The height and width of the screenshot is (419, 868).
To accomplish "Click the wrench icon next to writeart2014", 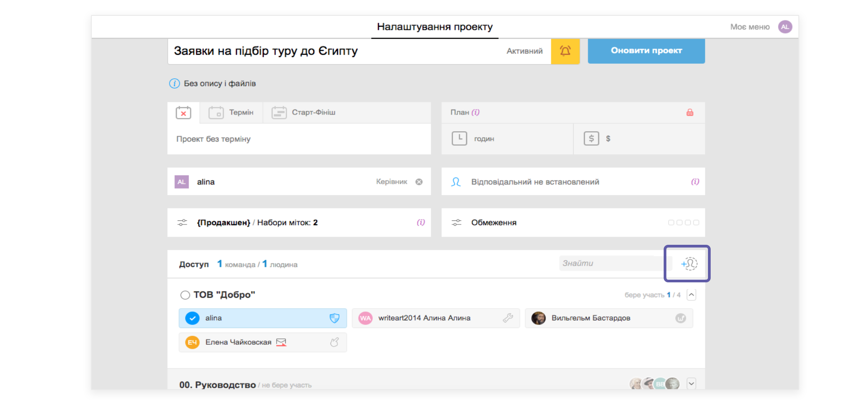I will 509,318.
